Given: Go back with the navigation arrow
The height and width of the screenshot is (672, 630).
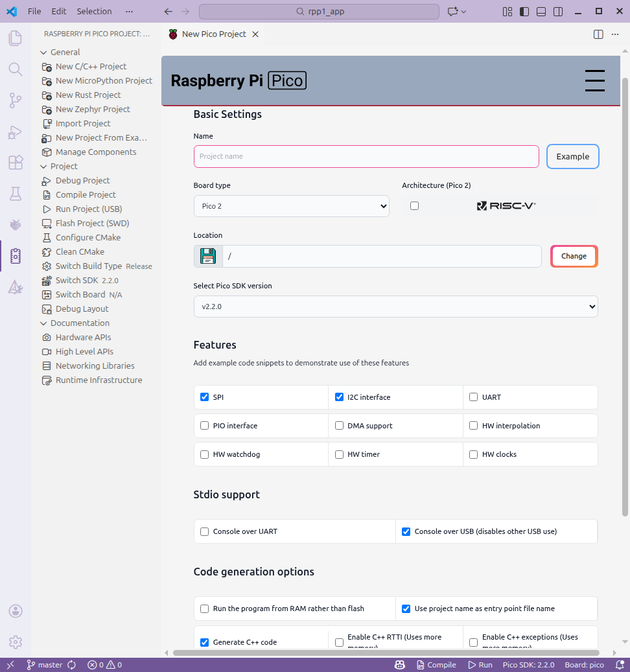Looking at the screenshot, I should point(169,12).
